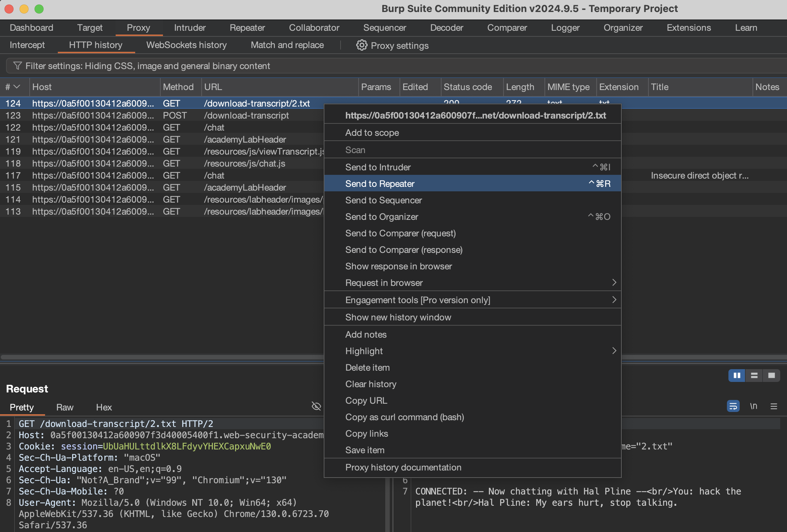Switch to the Repeater tab

tap(247, 28)
